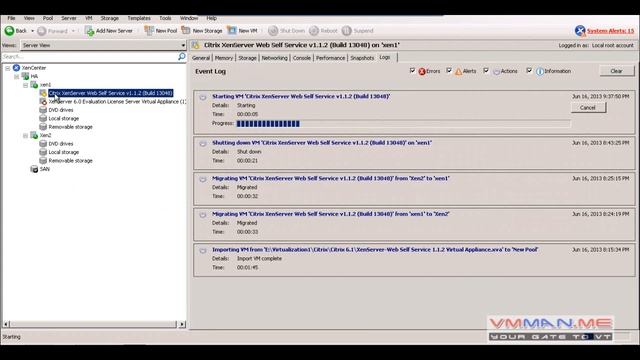Clear the event log with Clear button
640x360 pixels.
pyautogui.click(x=616, y=71)
